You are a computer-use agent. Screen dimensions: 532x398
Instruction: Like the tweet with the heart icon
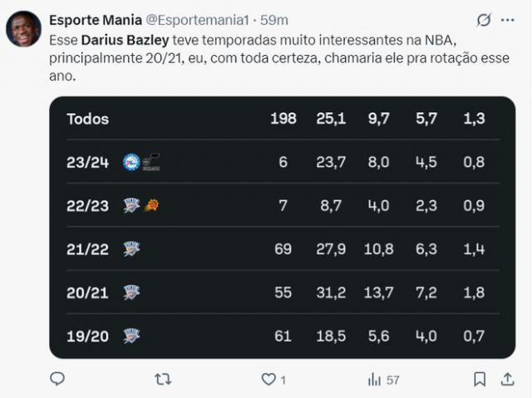(268, 379)
